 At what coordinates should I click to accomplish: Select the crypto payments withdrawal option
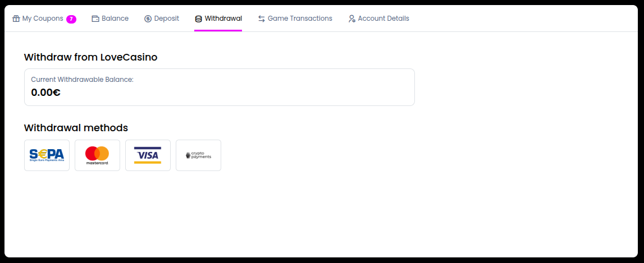198,155
